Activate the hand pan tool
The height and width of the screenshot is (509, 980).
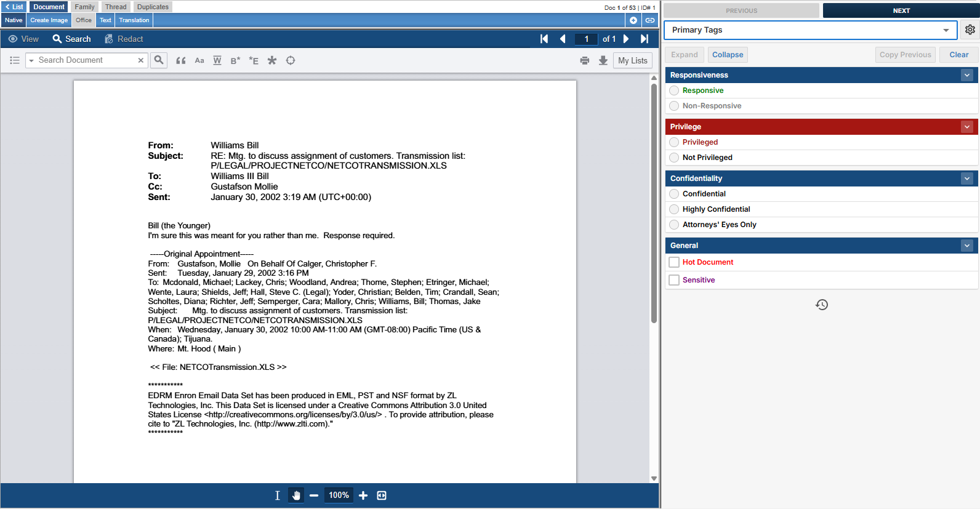coord(296,495)
